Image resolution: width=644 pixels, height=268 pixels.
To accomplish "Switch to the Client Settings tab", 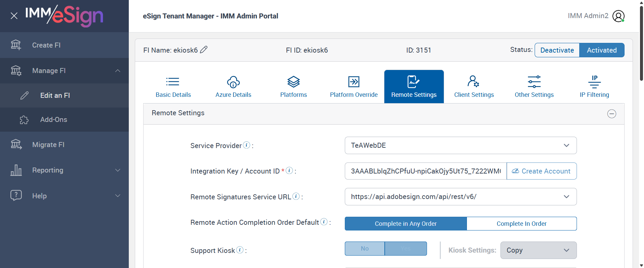I will [x=474, y=87].
